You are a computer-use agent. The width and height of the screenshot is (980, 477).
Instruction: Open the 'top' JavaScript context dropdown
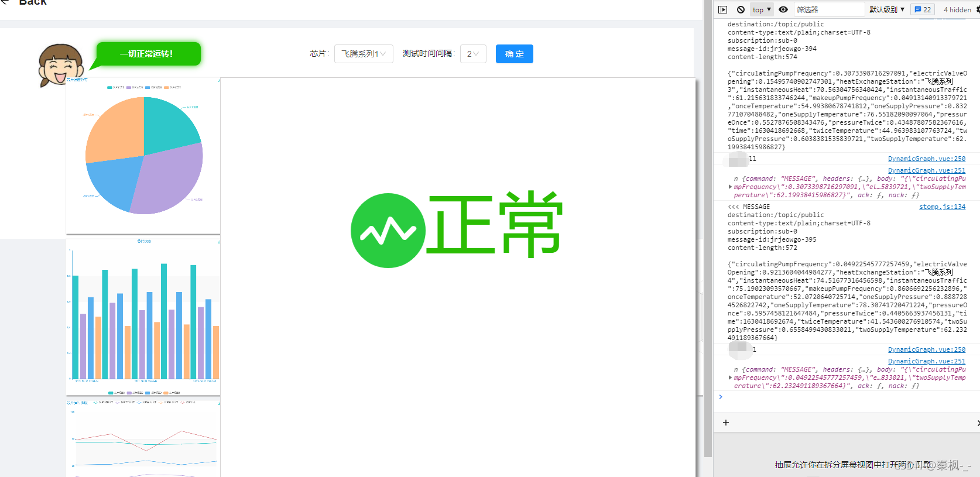(761, 9)
